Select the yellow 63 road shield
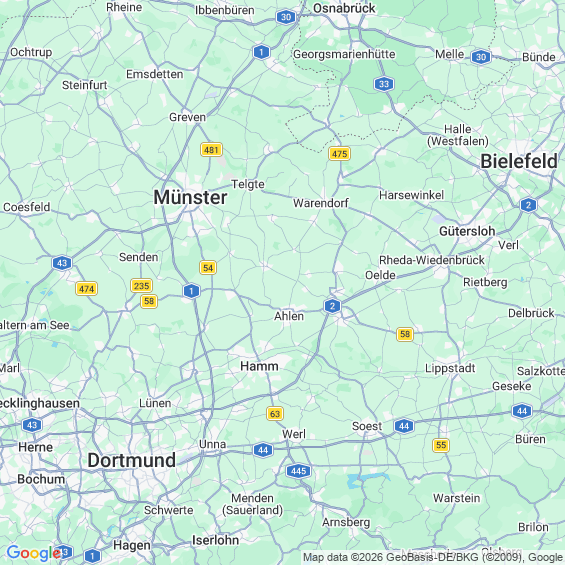565x565 pixels. pyautogui.click(x=275, y=414)
